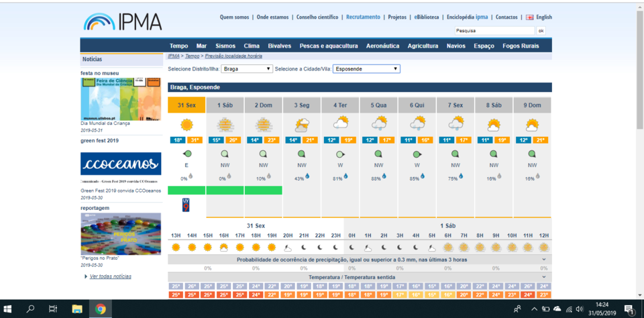This screenshot has height=318, width=644.
Task: Open Chrome from the taskbar
Action: coord(100,309)
